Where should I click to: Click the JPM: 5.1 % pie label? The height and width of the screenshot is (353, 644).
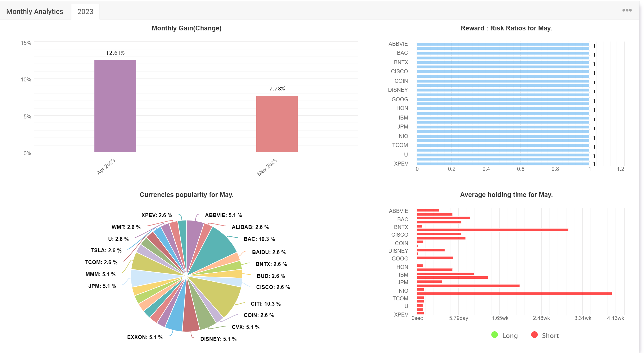(102, 286)
